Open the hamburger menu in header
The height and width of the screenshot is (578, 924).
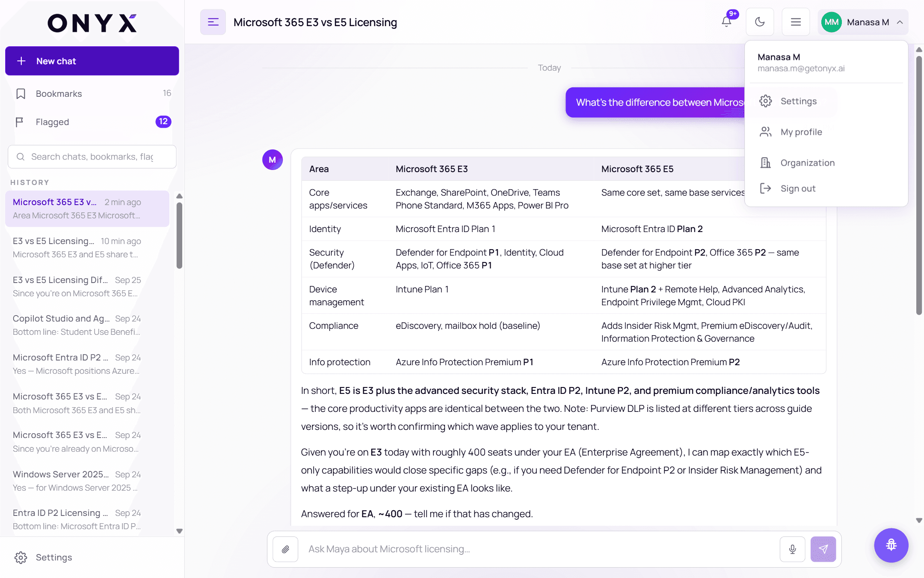pyautogui.click(x=796, y=22)
